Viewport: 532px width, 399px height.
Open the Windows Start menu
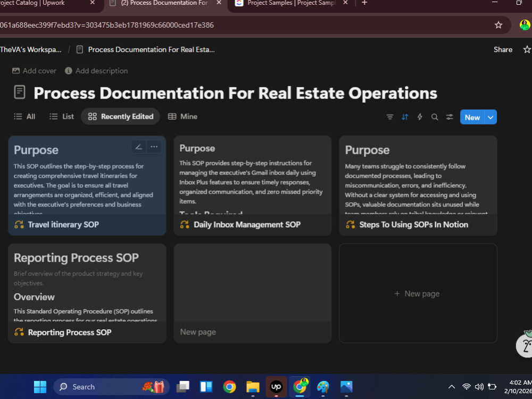(40, 387)
